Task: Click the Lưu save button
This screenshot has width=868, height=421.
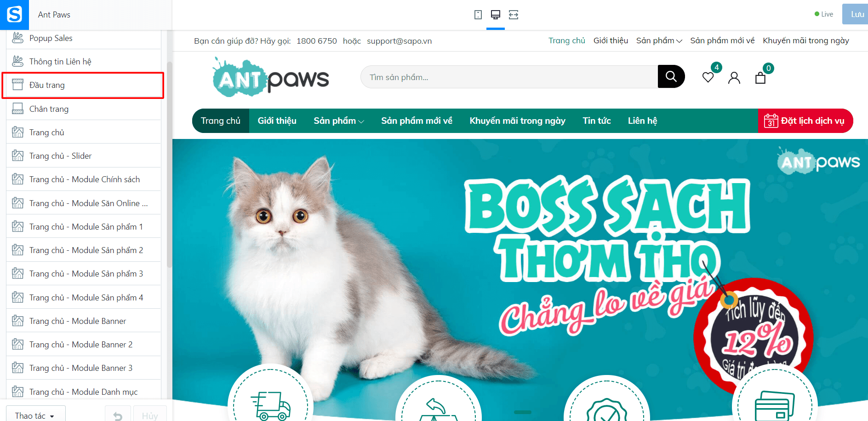Action: pos(856,14)
